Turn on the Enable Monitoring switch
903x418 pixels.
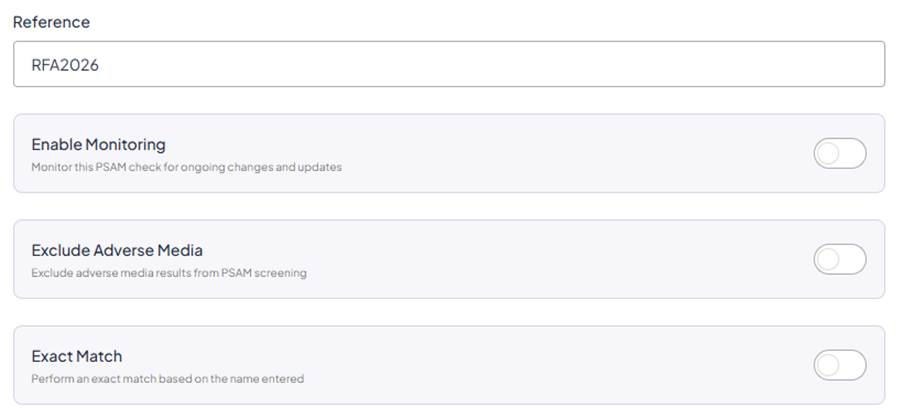pos(839,154)
